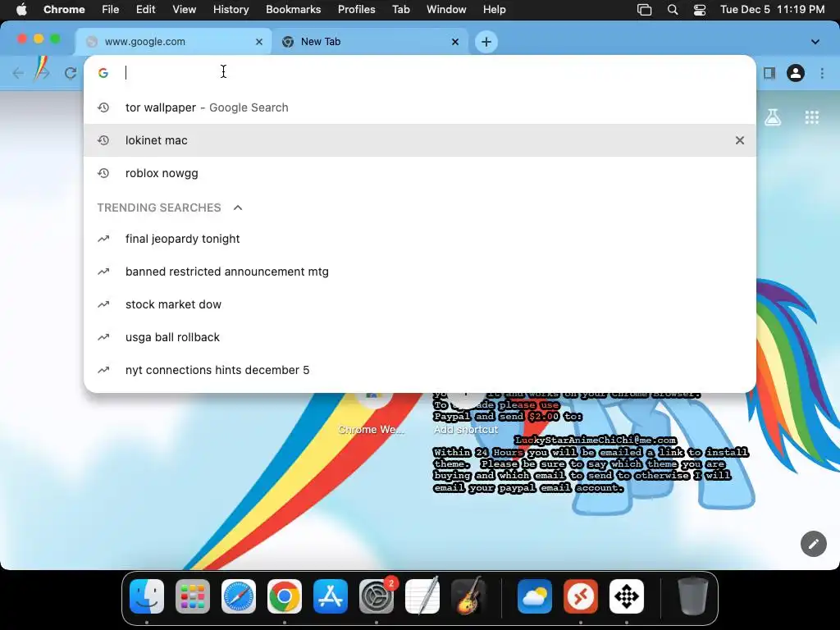Open a new tab with plus button
Image resolution: width=840 pixels, height=630 pixels.
486,42
